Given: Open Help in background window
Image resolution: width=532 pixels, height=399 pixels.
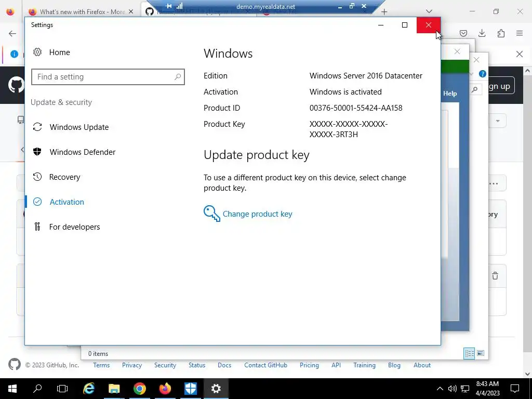Looking at the screenshot, I should [450, 94].
